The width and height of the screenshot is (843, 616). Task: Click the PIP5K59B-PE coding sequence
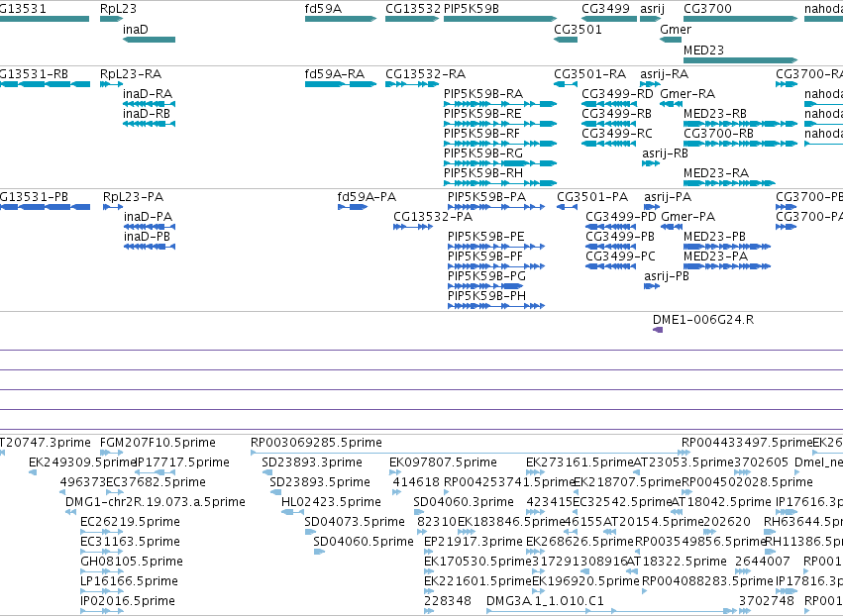(496, 247)
